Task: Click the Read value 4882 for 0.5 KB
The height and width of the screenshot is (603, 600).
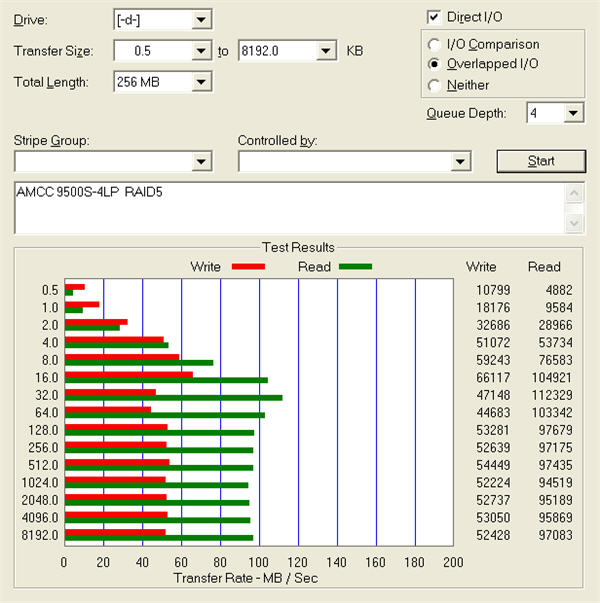Action: [x=559, y=290]
